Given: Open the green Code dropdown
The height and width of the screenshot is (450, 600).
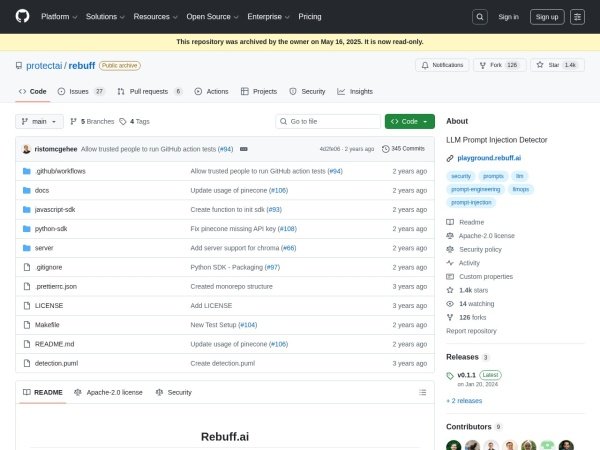Looking at the screenshot, I should pos(409,122).
